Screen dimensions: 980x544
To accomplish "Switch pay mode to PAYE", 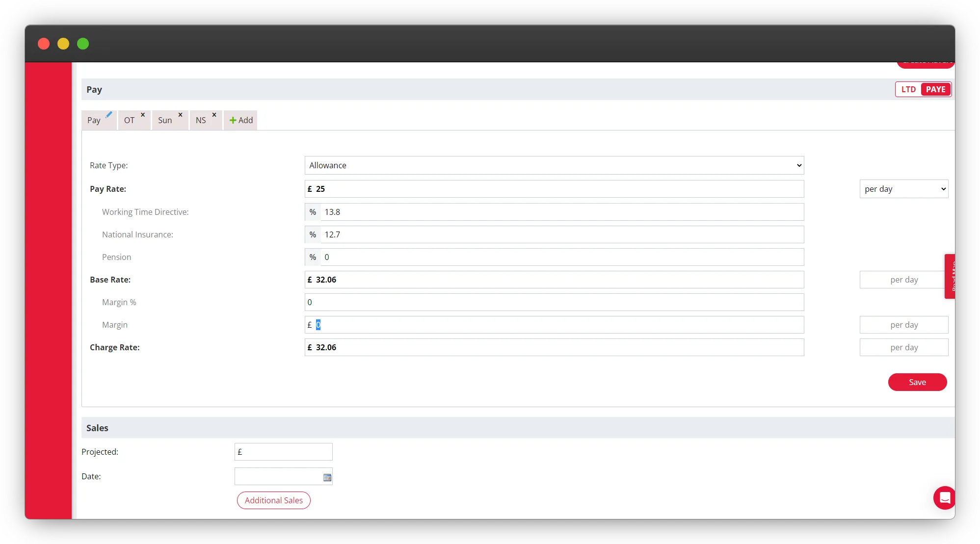I will coord(935,89).
